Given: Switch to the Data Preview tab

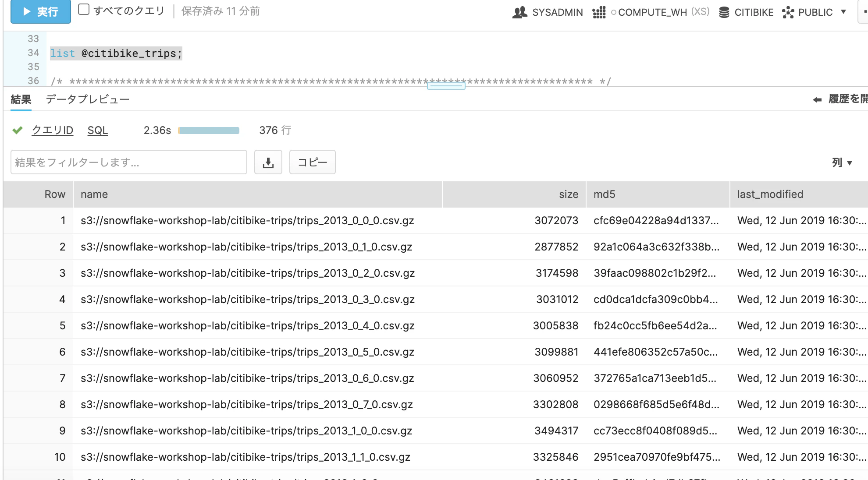Looking at the screenshot, I should 88,99.
